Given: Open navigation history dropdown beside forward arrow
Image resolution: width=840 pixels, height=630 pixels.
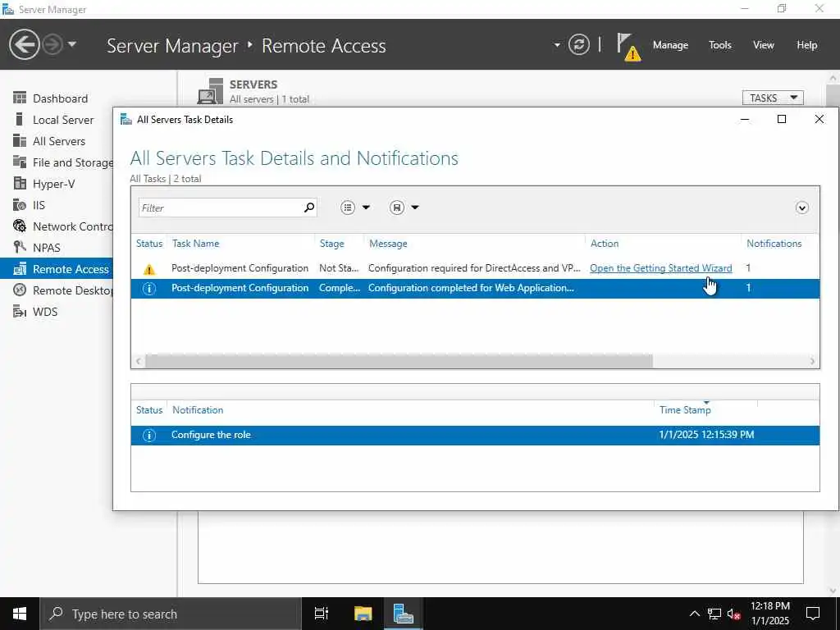Looking at the screenshot, I should 72,44.
